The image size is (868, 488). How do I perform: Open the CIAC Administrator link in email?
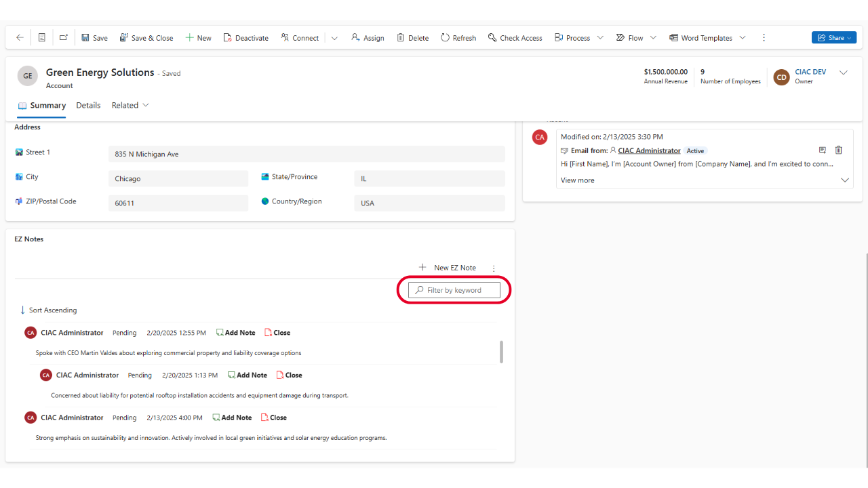(x=649, y=150)
